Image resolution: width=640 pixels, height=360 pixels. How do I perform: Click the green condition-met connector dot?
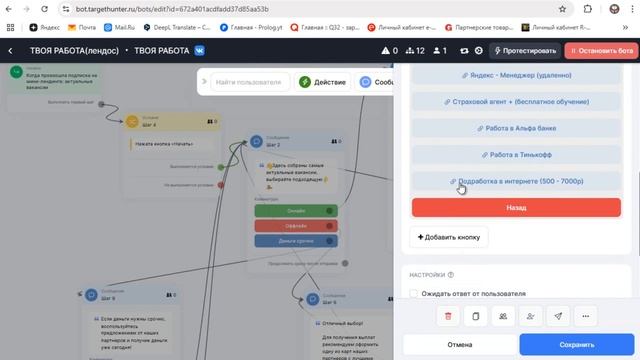coord(221,167)
